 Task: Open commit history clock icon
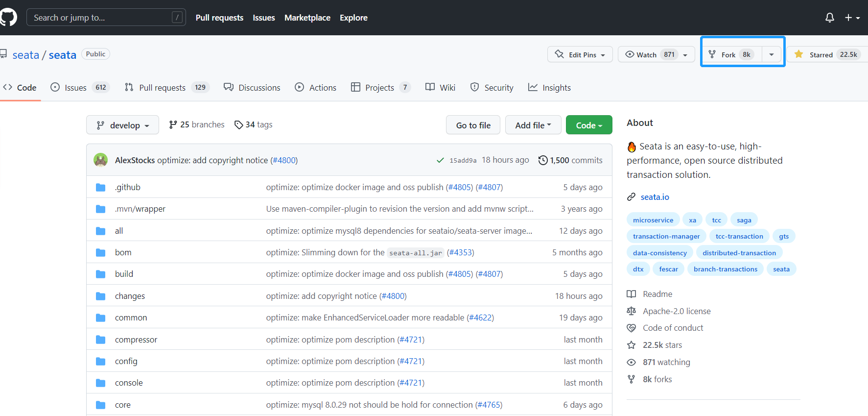(x=542, y=160)
